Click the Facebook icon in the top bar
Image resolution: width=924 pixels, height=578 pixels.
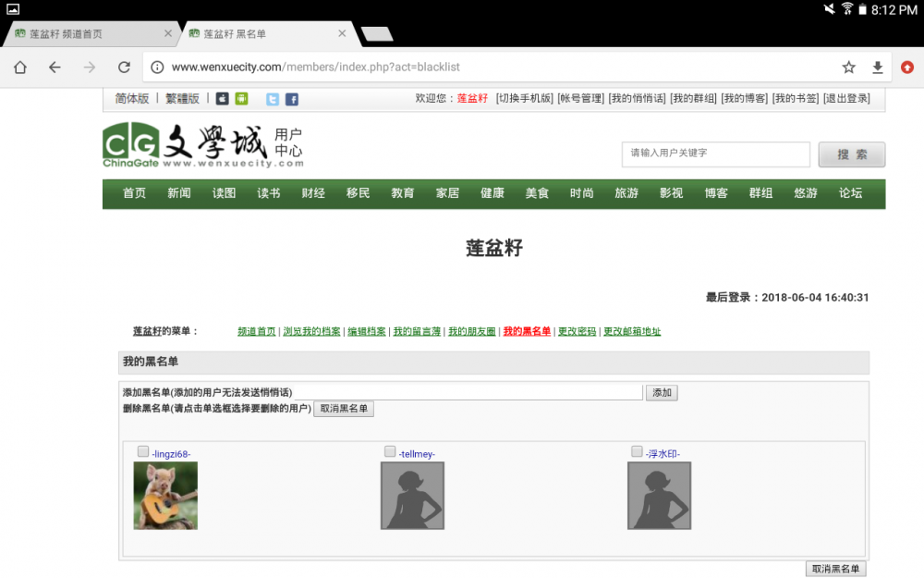click(x=291, y=99)
